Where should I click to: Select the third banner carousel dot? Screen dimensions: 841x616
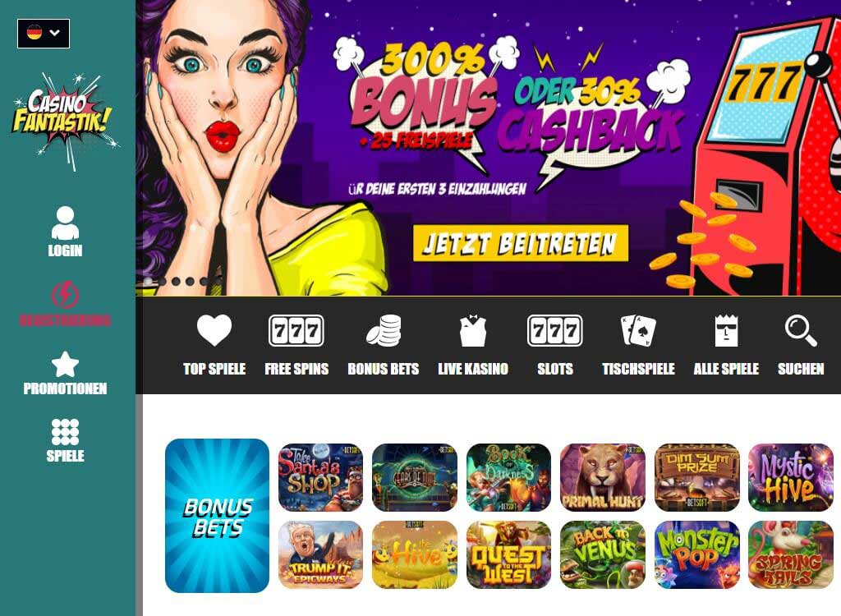[176, 281]
